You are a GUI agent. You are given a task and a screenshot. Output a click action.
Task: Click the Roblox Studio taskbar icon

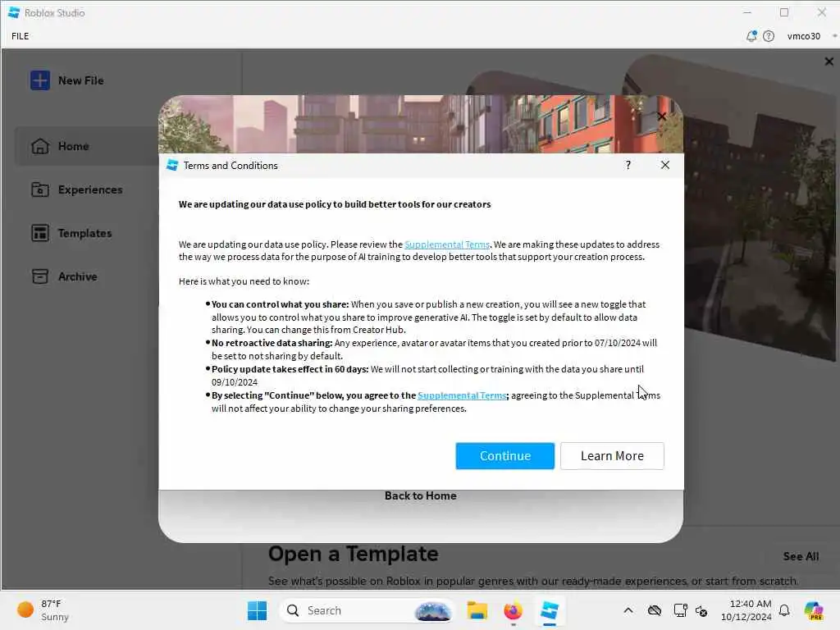(549, 610)
